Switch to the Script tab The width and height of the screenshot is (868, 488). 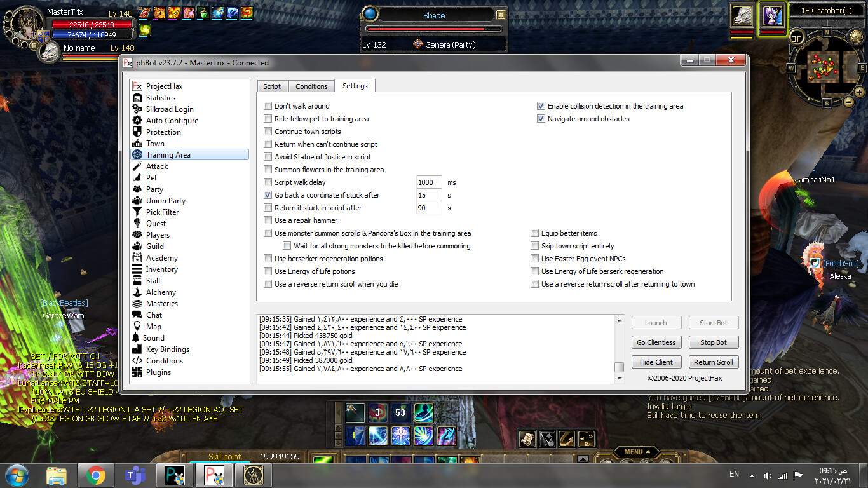click(x=272, y=86)
